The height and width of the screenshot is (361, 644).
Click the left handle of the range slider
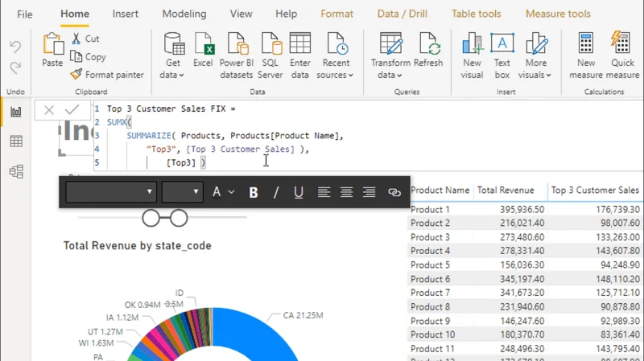151,218
